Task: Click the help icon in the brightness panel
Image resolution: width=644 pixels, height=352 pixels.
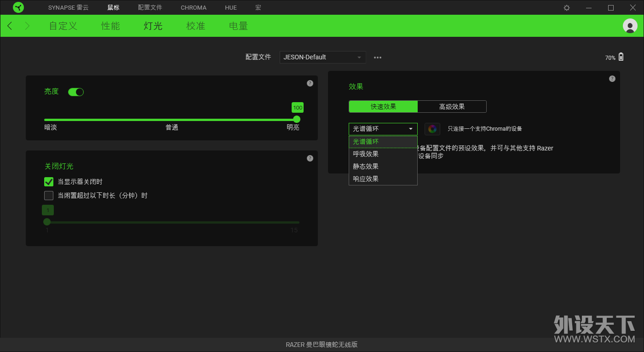Action: pyautogui.click(x=310, y=83)
